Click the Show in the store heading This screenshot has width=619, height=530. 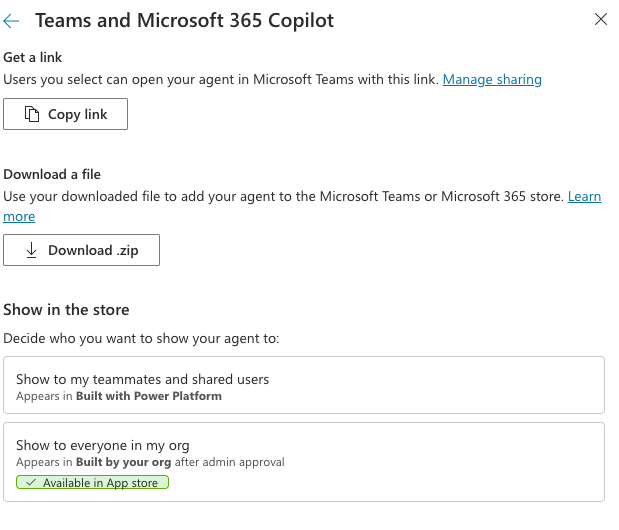pos(66,310)
